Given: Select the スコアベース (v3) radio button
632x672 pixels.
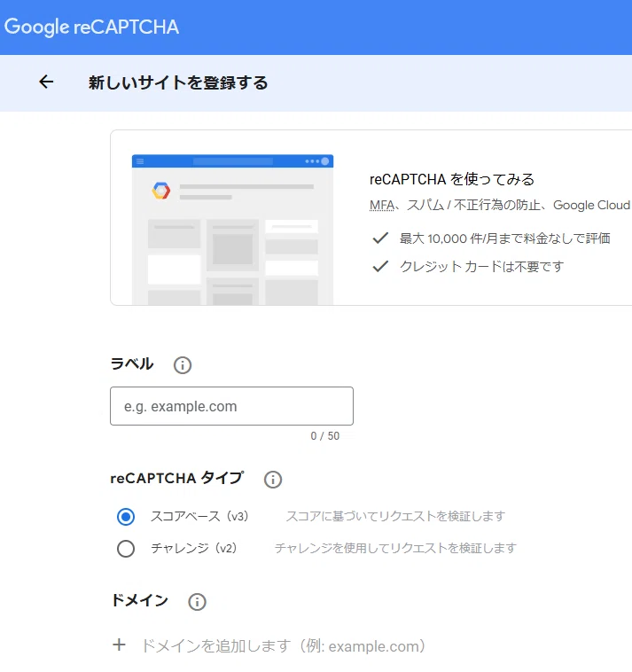Looking at the screenshot, I should coord(126,517).
